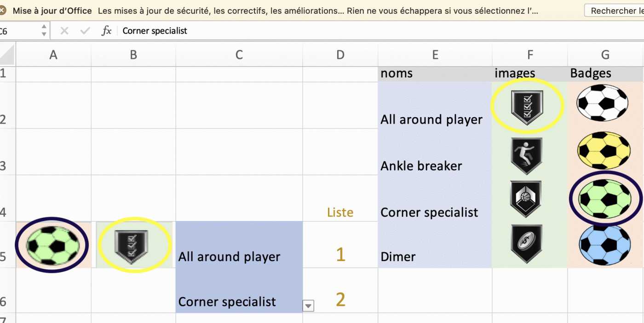The width and height of the screenshot is (644, 323).
Task: Select the Badges header cell
Action: (x=605, y=74)
